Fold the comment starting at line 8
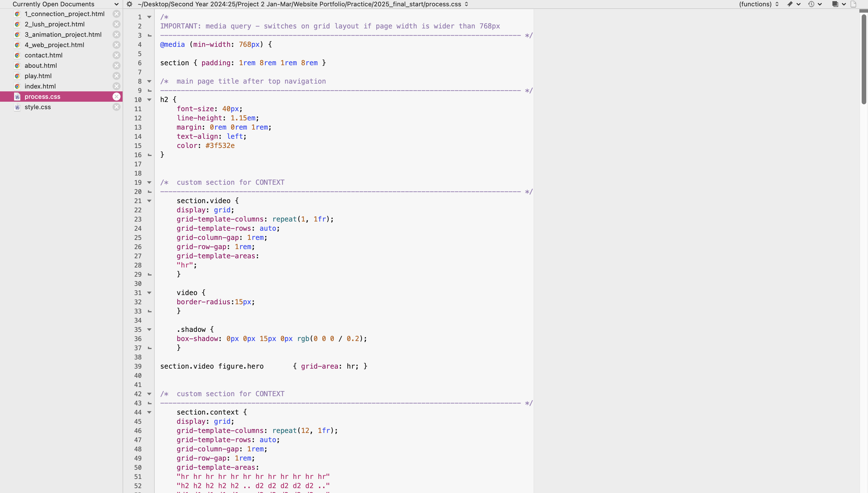 pyautogui.click(x=149, y=81)
